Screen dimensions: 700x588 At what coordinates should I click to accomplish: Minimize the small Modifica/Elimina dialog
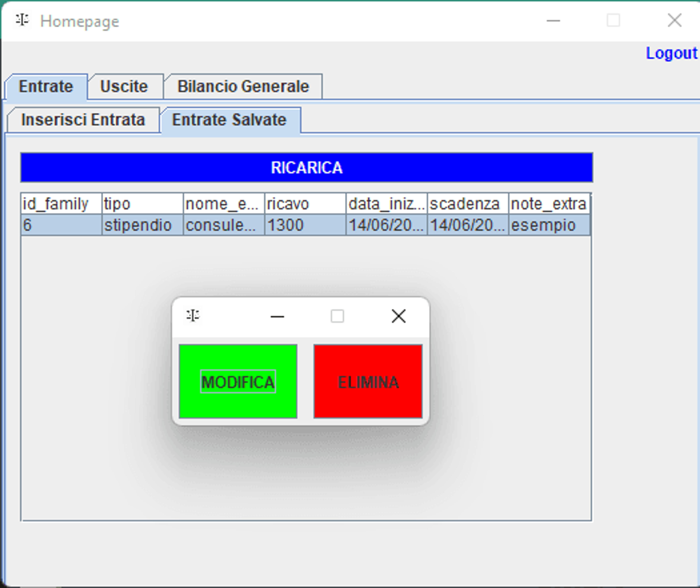click(277, 316)
